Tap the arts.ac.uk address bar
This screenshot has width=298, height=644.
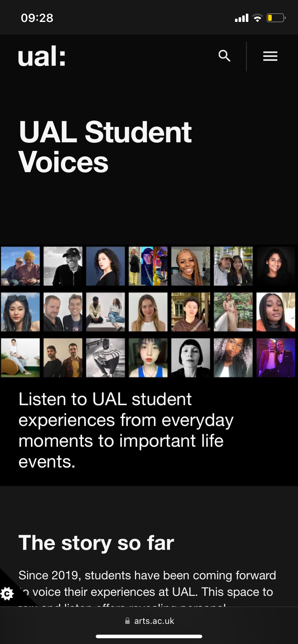pyautogui.click(x=149, y=621)
